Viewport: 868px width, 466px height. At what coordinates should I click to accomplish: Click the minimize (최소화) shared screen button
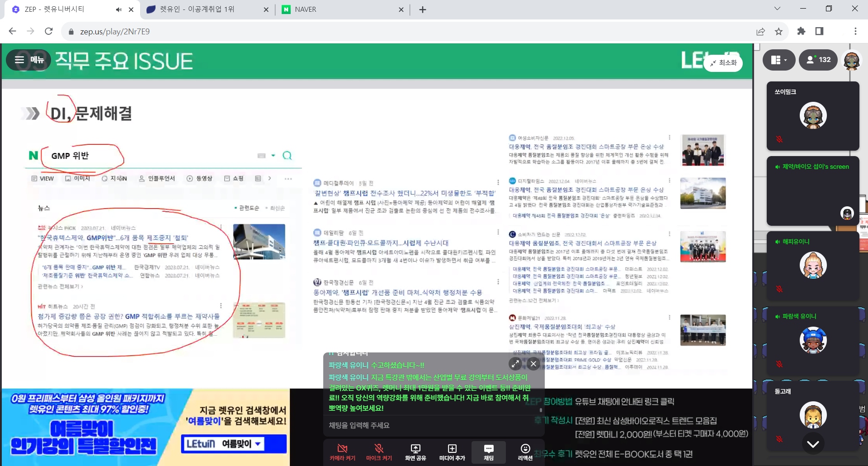(723, 63)
